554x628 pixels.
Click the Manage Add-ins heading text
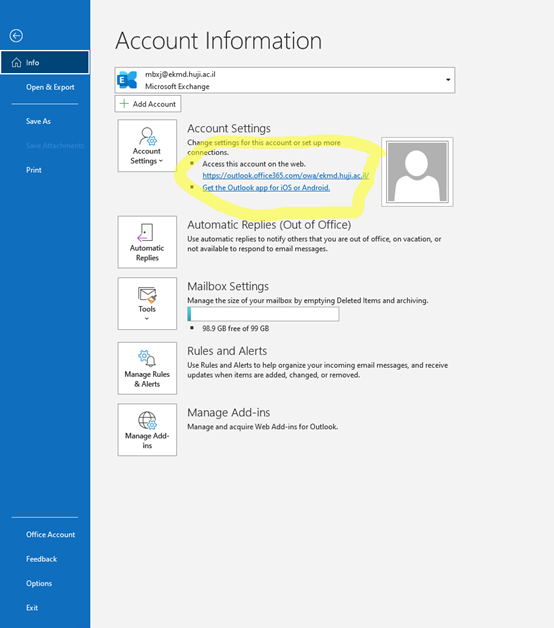coord(229,413)
